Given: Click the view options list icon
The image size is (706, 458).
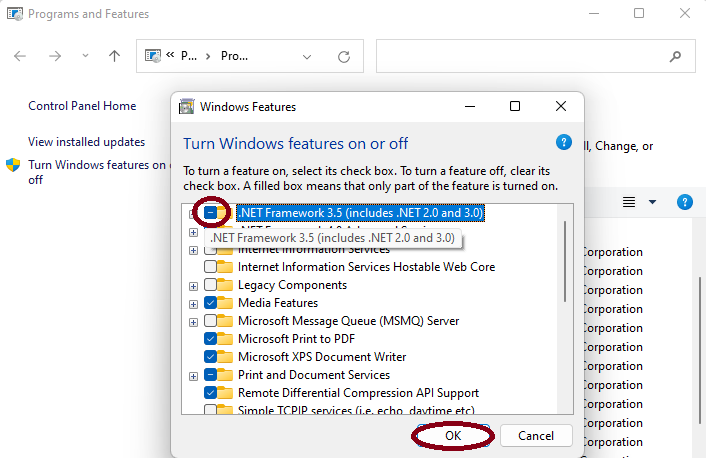Looking at the screenshot, I should coord(629,202).
